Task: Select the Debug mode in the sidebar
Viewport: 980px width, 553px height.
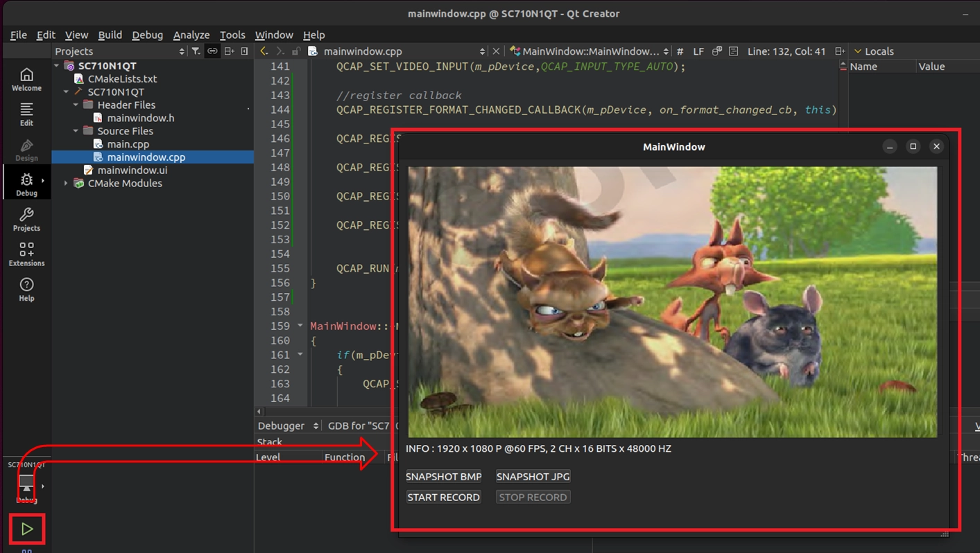Action: pos(26,184)
